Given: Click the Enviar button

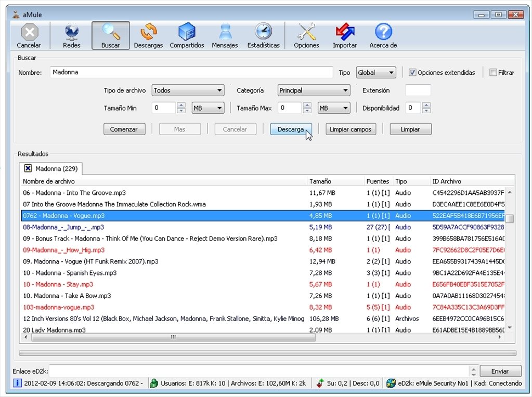Looking at the screenshot, I should [500, 371].
